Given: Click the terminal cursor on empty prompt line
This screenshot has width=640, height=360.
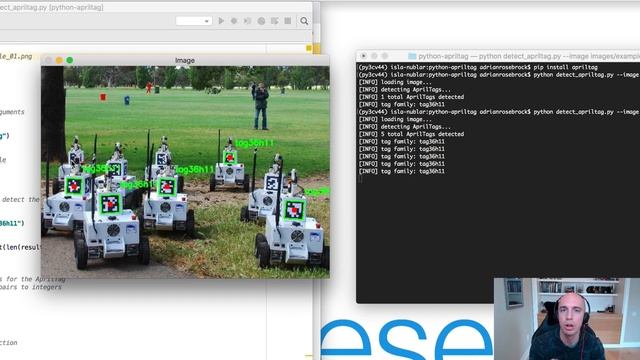Looking at the screenshot, I should (360, 179).
